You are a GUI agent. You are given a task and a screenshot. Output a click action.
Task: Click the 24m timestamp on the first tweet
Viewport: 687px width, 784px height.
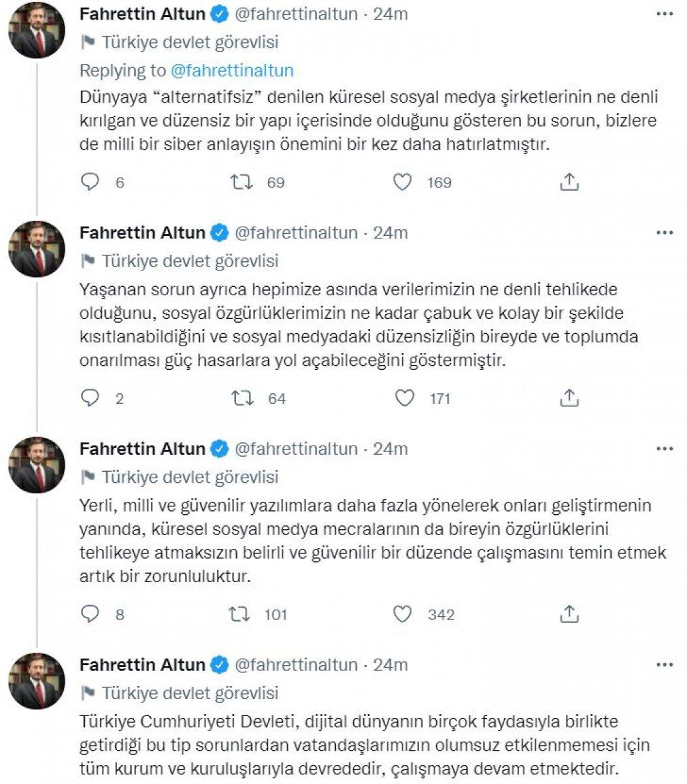(x=391, y=13)
